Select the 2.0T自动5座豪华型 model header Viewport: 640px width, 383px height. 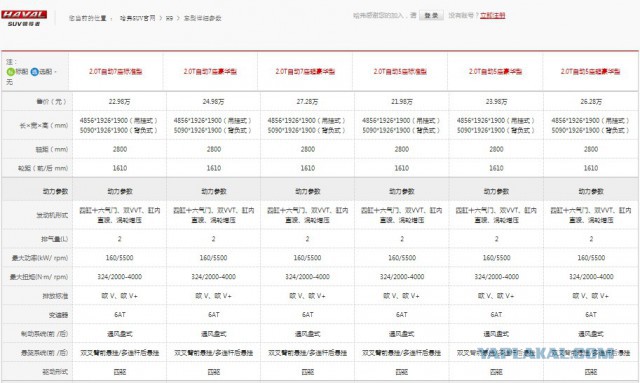pyautogui.click(x=495, y=71)
